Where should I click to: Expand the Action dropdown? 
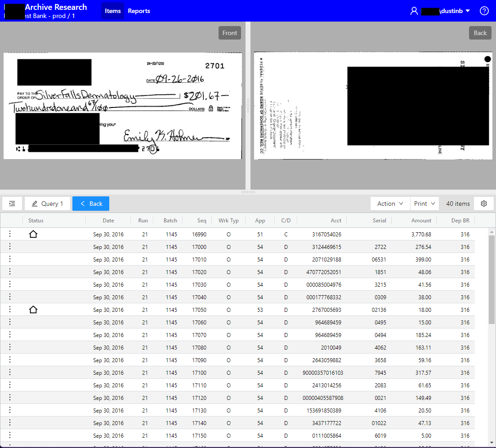click(389, 203)
